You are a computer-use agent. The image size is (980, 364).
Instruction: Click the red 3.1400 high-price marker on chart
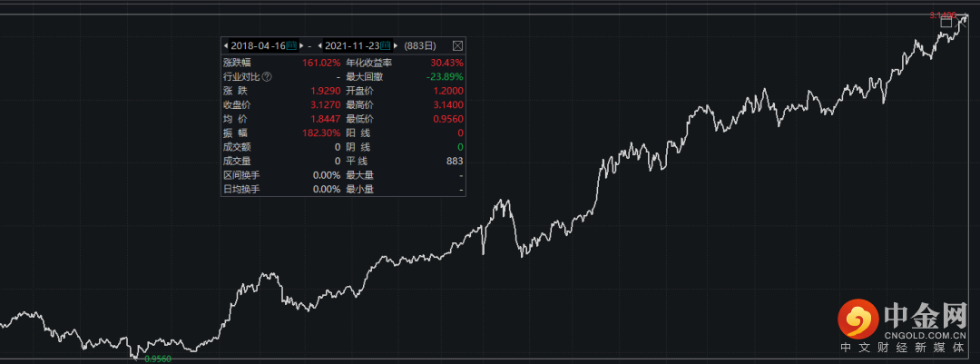click(943, 15)
